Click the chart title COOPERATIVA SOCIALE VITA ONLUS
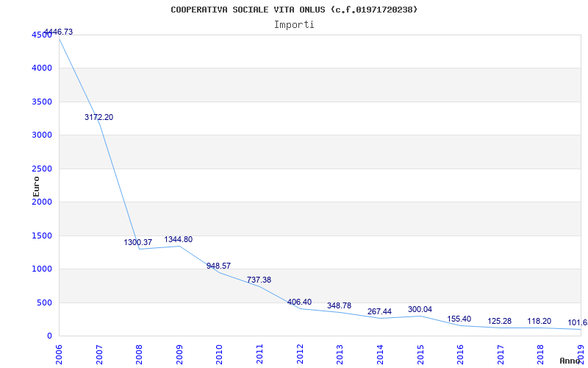Viewport: 588px width, 368px height. 294,10
